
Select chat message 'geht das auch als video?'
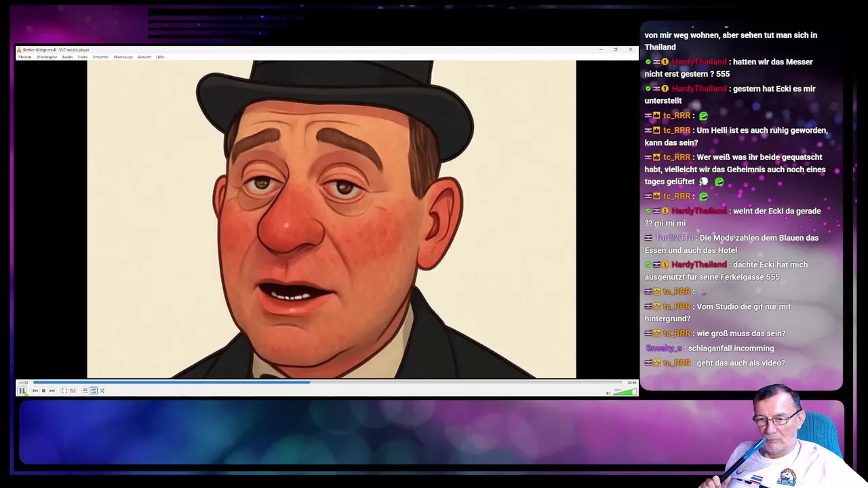click(x=741, y=363)
